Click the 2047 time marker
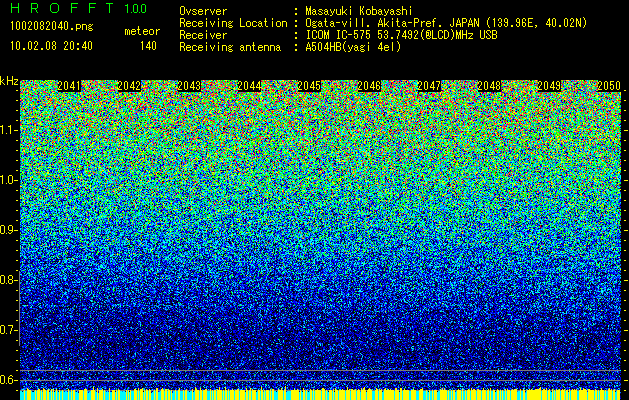Screen dimensions: 629x400 [x=429, y=86]
